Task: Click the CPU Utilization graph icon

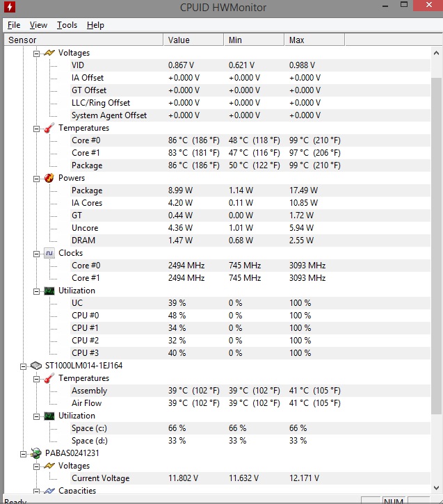Action: (49, 291)
